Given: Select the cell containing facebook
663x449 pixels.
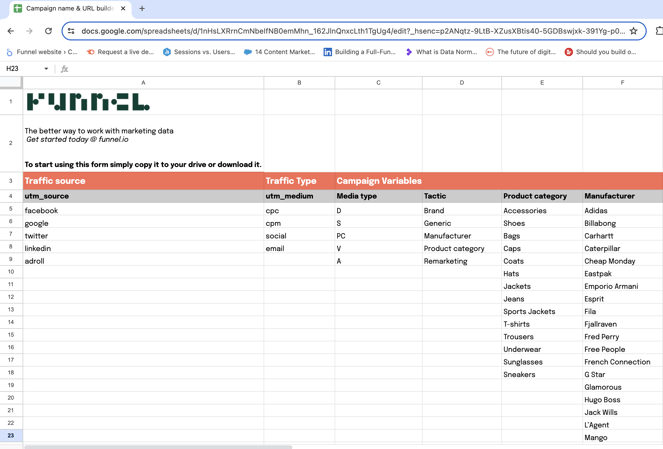Looking at the screenshot, I should pos(143,211).
